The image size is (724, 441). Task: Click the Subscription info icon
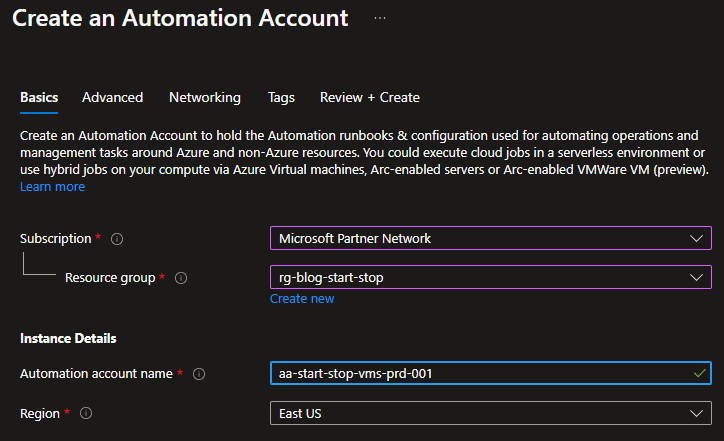tap(117, 239)
